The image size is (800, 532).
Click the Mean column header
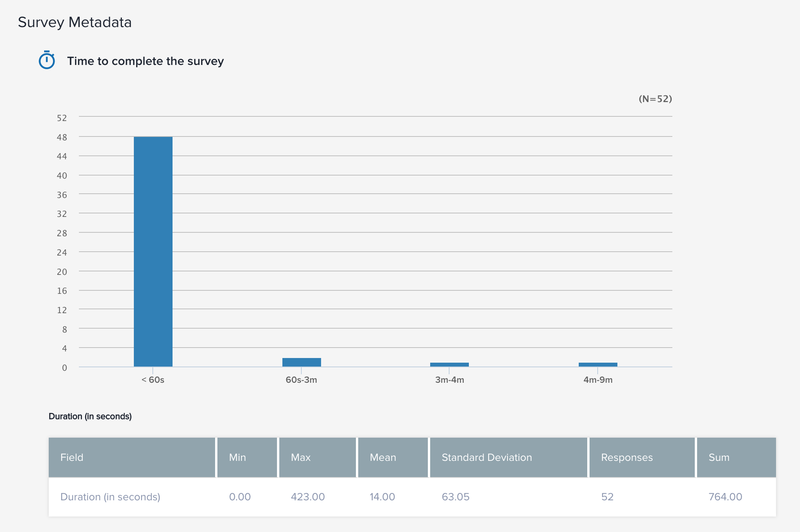coord(383,457)
